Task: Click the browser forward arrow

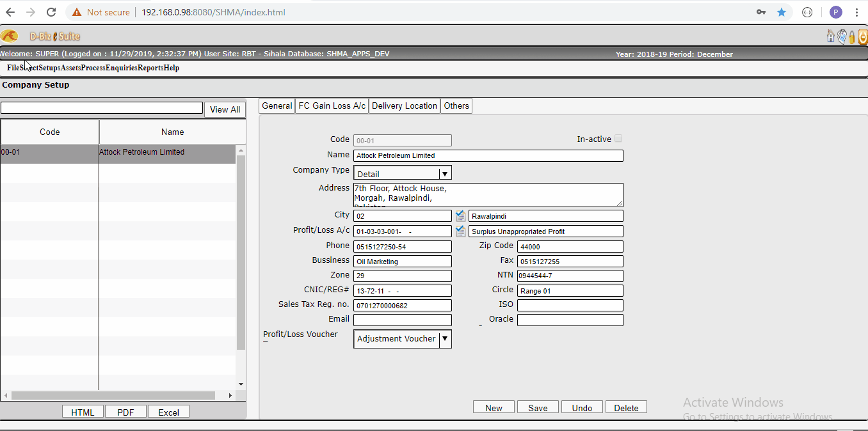Action: point(31,12)
